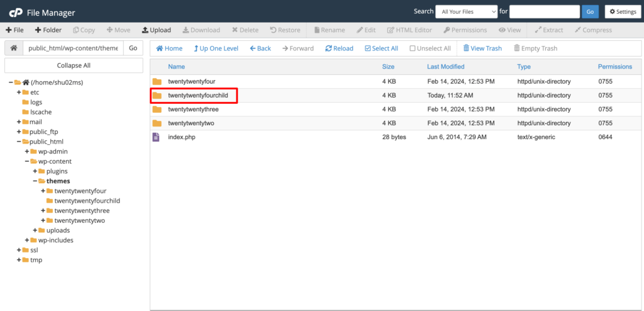This screenshot has height=311, width=644.
Task: Open logs folder in tree
Action: pyautogui.click(x=36, y=102)
